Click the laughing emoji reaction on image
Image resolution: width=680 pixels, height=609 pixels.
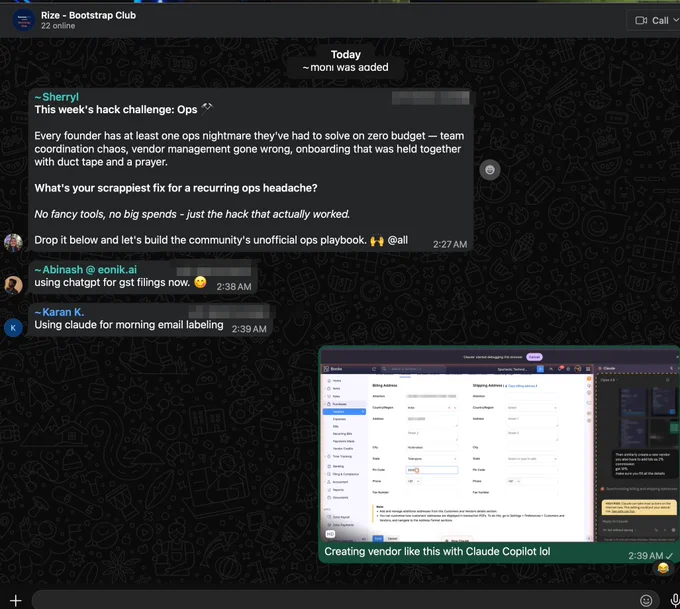[x=663, y=568]
